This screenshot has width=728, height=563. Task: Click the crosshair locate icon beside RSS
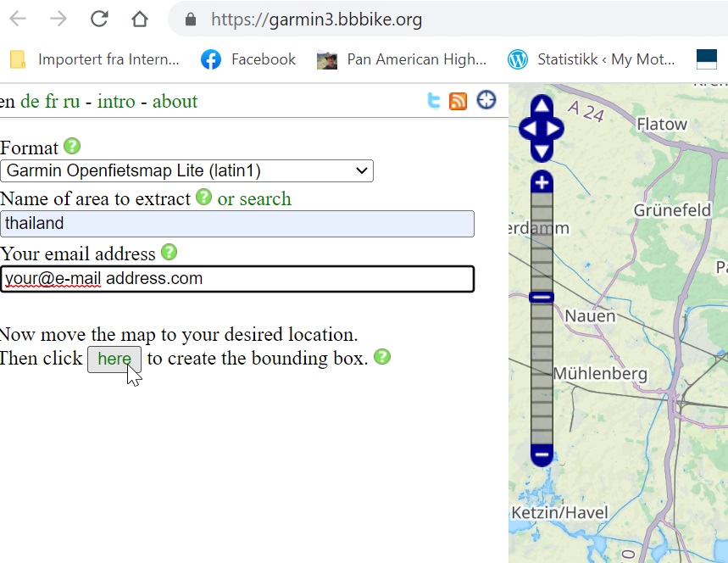[486, 100]
